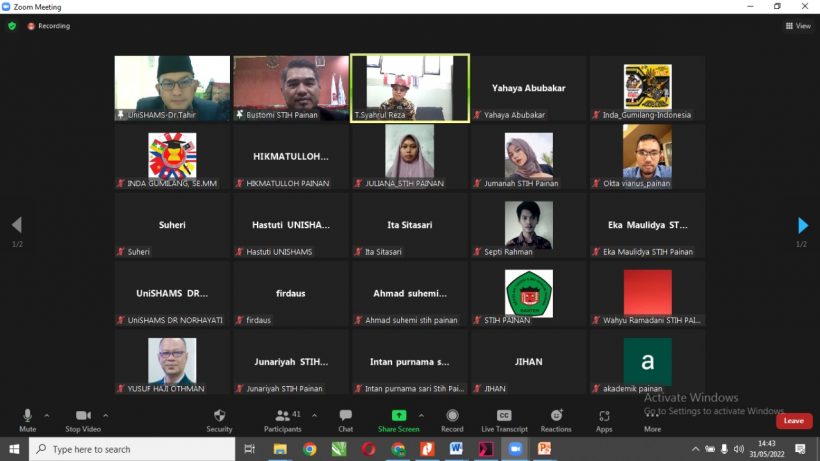
Task: Stop Video using camera button
Action: (83, 421)
